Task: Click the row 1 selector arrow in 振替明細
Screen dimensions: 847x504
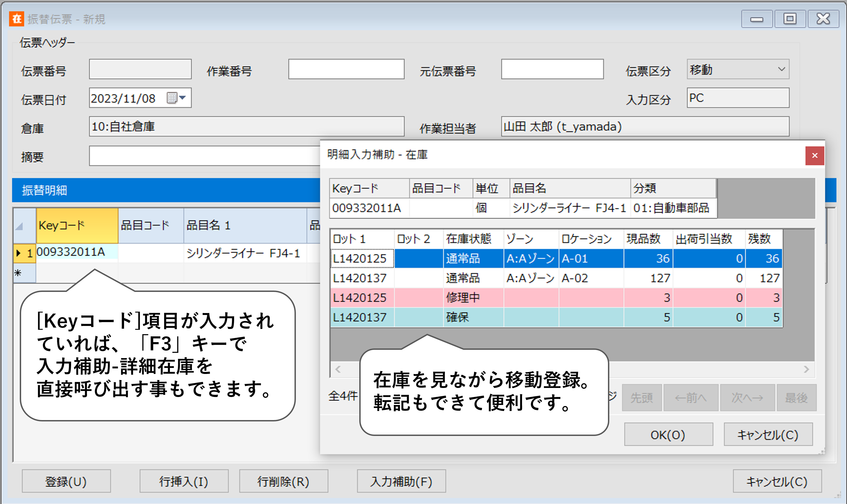Action: 19,253
